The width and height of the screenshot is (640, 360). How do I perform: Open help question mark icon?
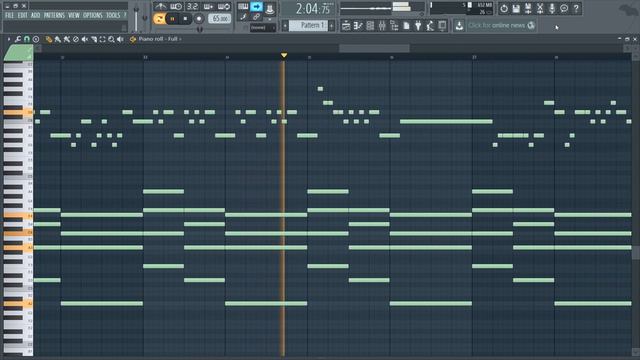coord(576,8)
